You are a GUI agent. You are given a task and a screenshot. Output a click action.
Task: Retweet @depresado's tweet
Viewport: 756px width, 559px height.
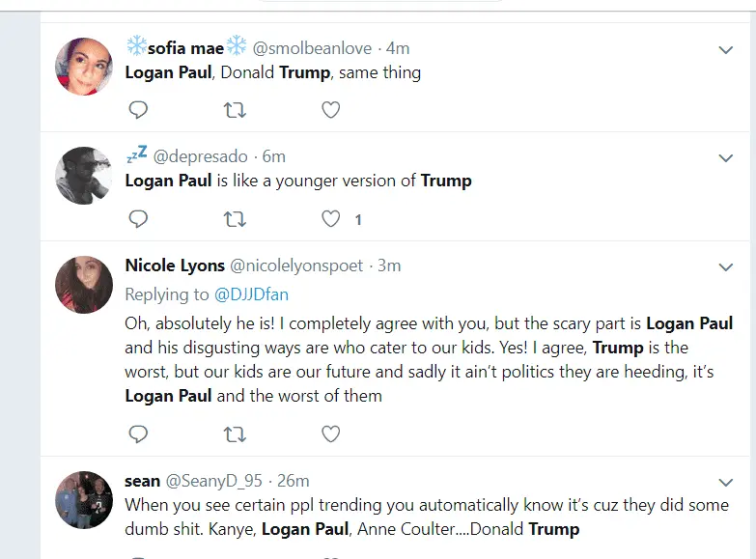pos(235,219)
